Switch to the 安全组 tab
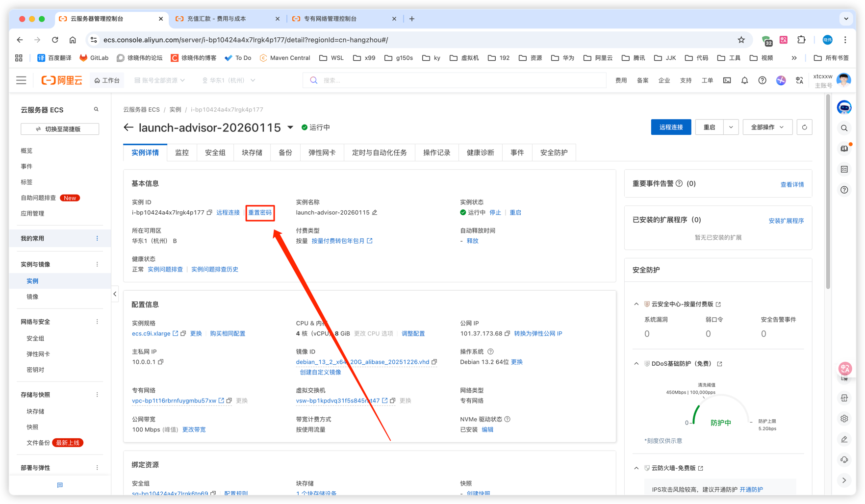Image resolution: width=865 pixels, height=504 pixels. tap(215, 152)
